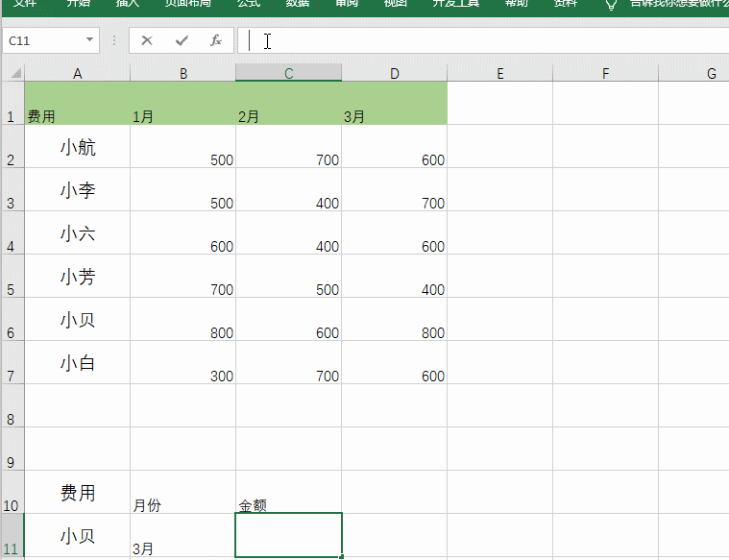The width and height of the screenshot is (729, 560).
Task: Switch to the 开发工具 ribbon tab
Action: pyautogui.click(x=455, y=4)
